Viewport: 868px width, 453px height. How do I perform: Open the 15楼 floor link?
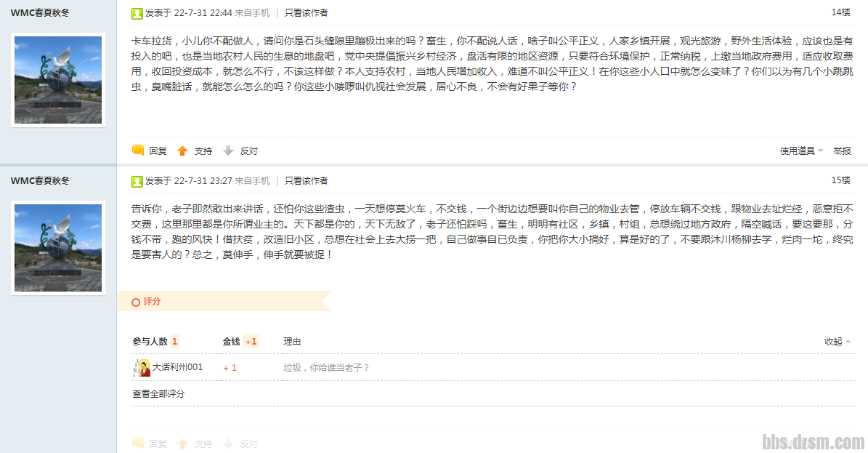click(x=840, y=180)
